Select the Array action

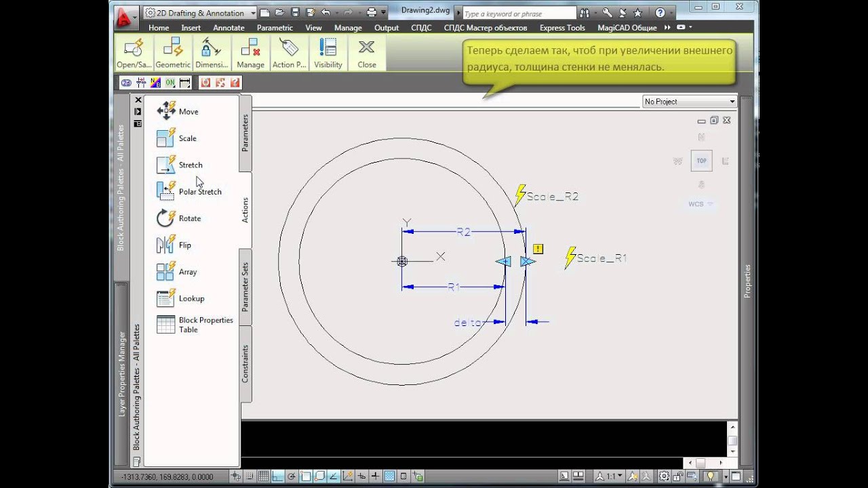coord(177,272)
